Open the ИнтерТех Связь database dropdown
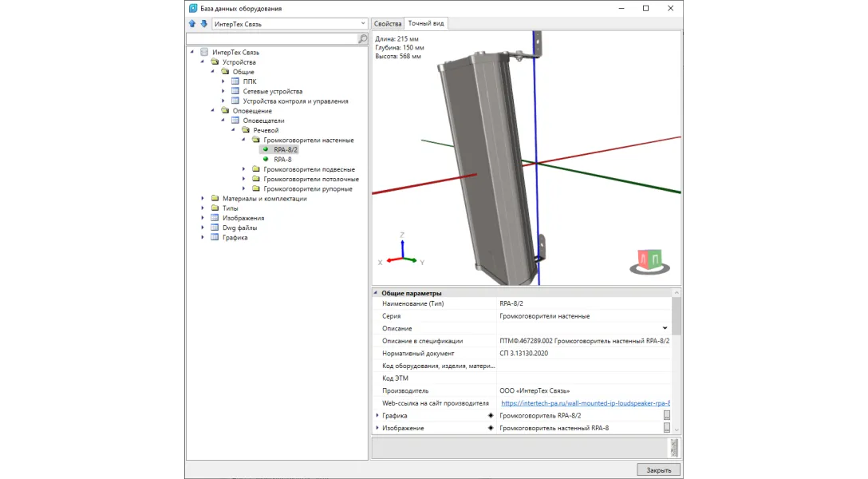 click(x=363, y=24)
